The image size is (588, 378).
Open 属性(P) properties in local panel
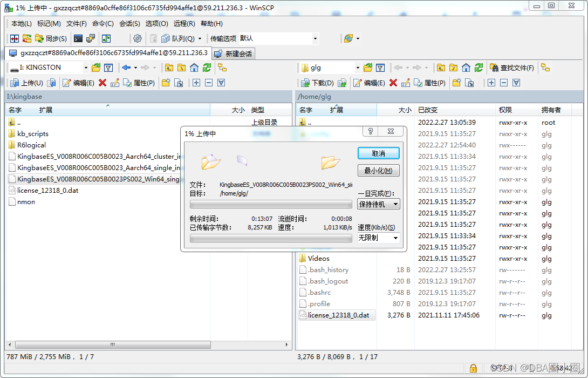(139, 83)
